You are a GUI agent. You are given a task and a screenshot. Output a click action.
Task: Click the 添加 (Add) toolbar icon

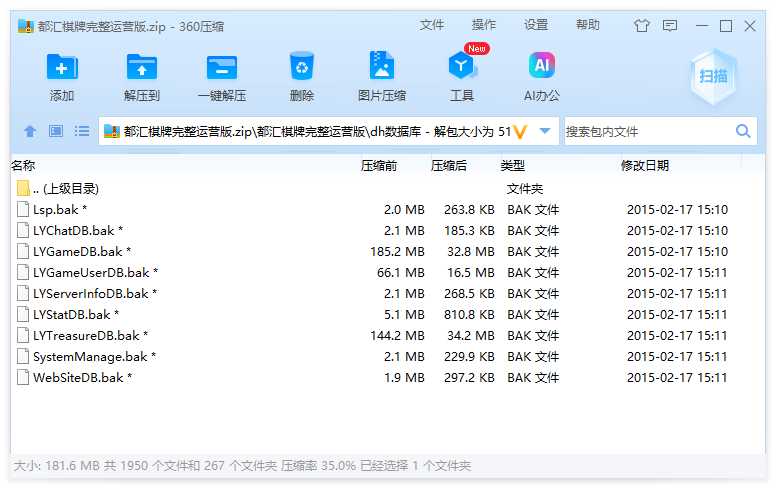coord(62,67)
